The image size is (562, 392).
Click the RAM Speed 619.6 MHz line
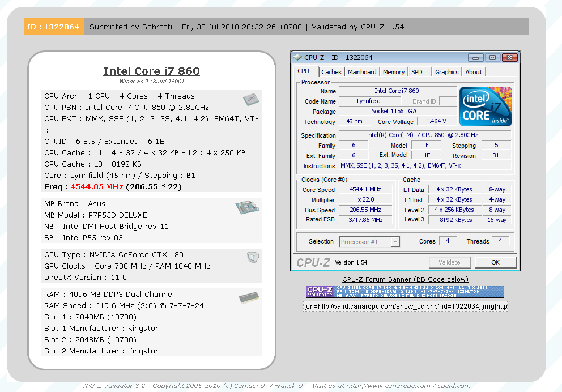coord(124,306)
